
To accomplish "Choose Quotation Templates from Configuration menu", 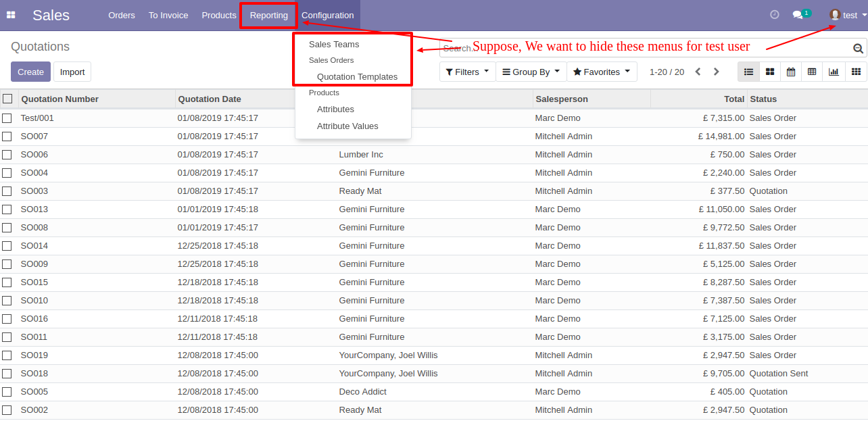I will 357,76.
